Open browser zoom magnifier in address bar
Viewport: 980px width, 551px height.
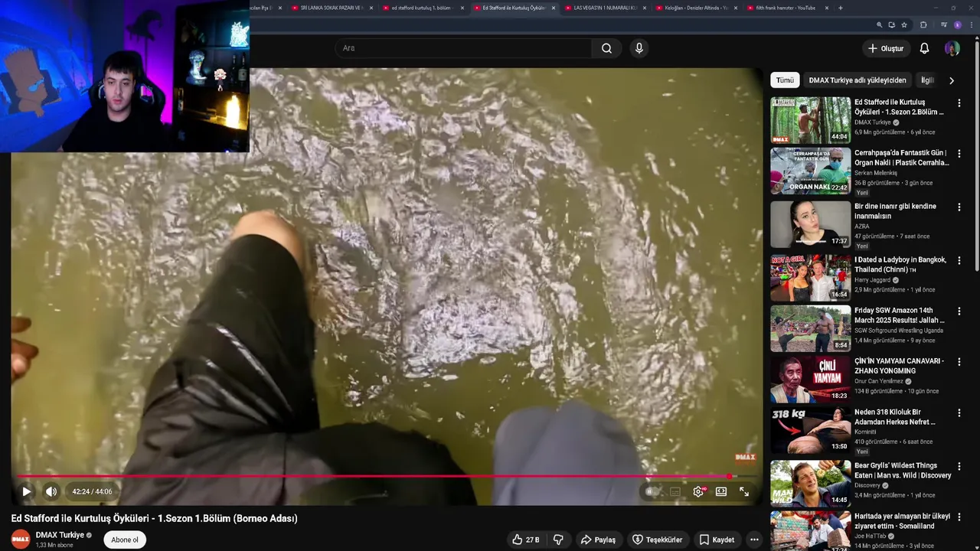click(x=880, y=24)
